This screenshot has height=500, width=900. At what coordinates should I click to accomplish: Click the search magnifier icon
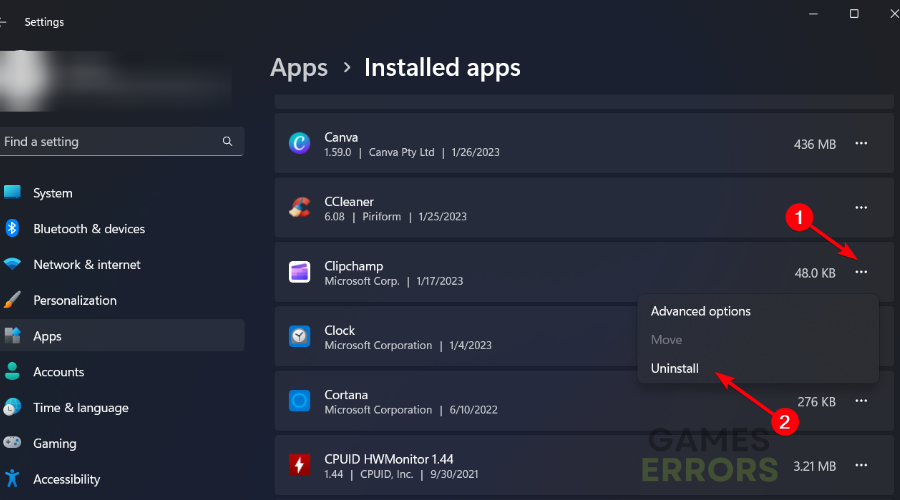coord(227,141)
